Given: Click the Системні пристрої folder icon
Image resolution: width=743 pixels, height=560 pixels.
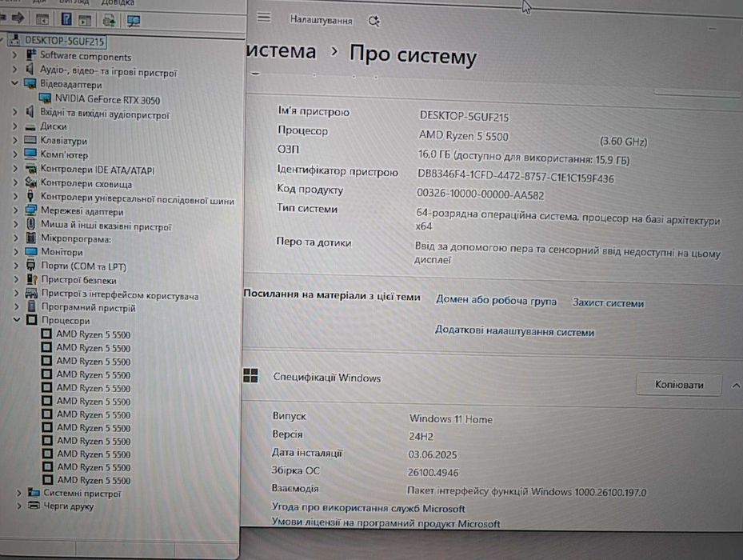Looking at the screenshot, I should (x=33, y=492).
